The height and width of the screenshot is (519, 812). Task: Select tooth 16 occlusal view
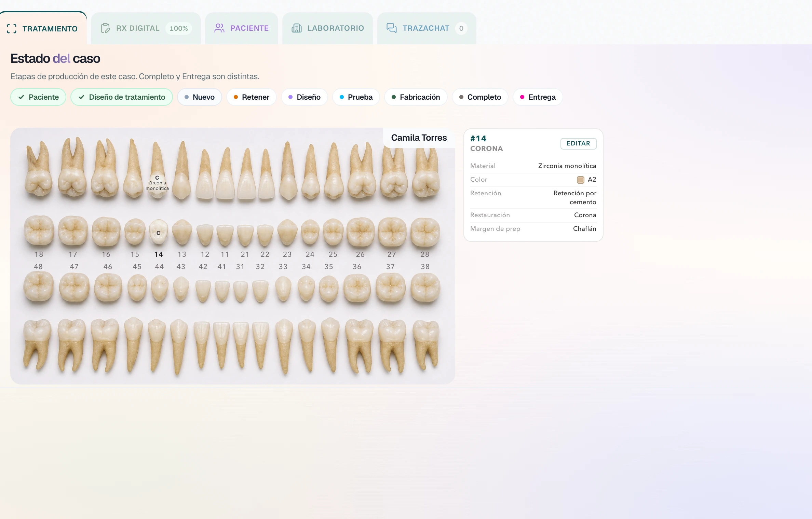click(x=106, y=232)
